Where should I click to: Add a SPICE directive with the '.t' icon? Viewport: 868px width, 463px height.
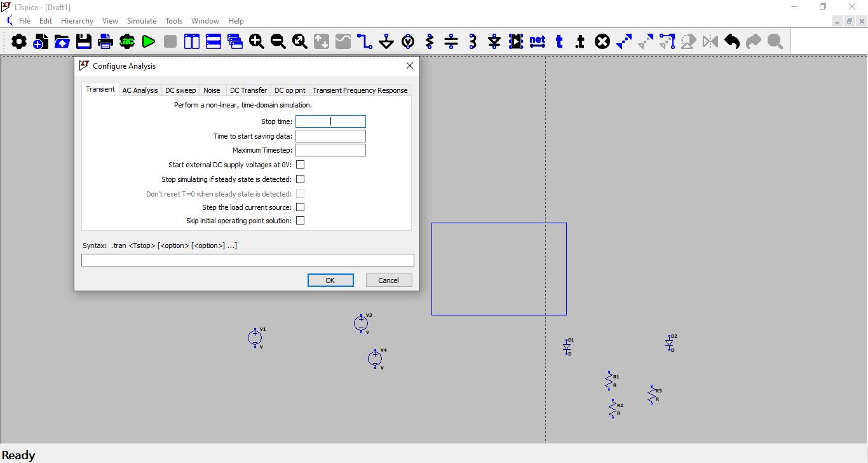581,42
